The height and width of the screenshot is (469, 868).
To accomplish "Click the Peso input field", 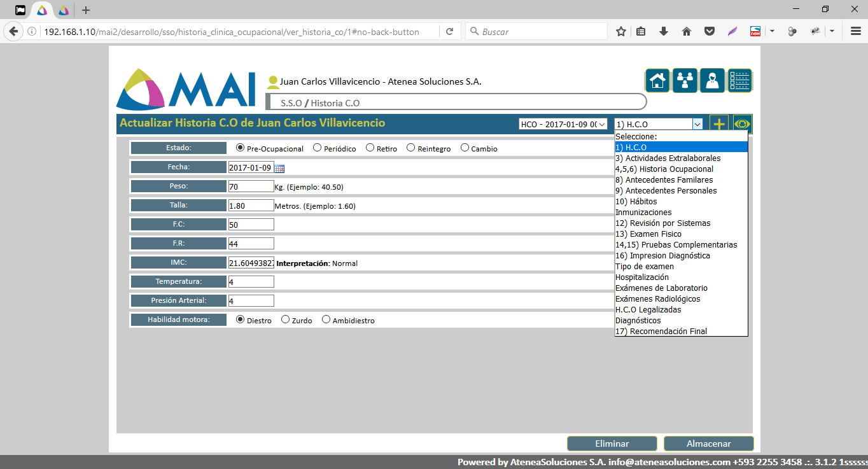I will 251,186.
